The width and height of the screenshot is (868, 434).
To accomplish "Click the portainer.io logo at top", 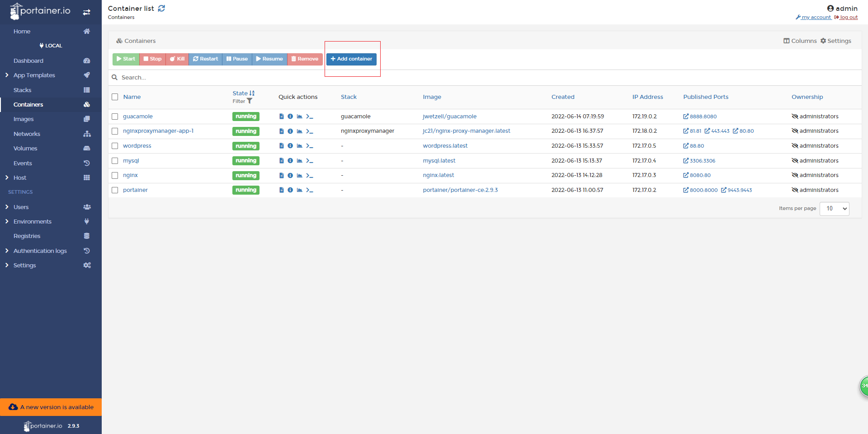I will (x=40, y=11).
